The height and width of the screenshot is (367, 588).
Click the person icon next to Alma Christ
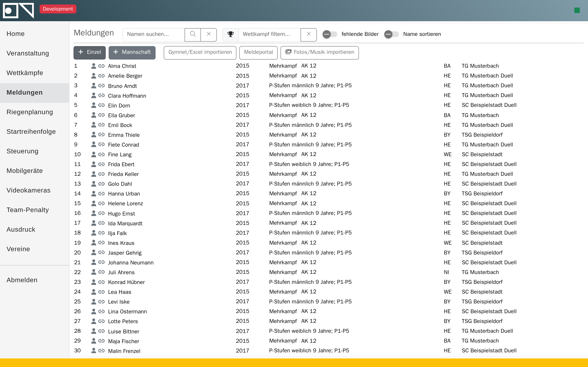coord(94,66)
